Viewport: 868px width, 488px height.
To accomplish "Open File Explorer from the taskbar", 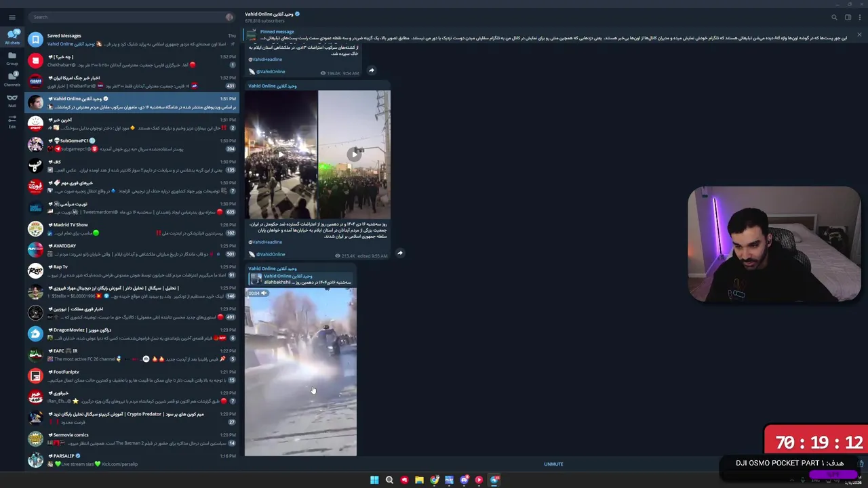I will click(419, 480).
